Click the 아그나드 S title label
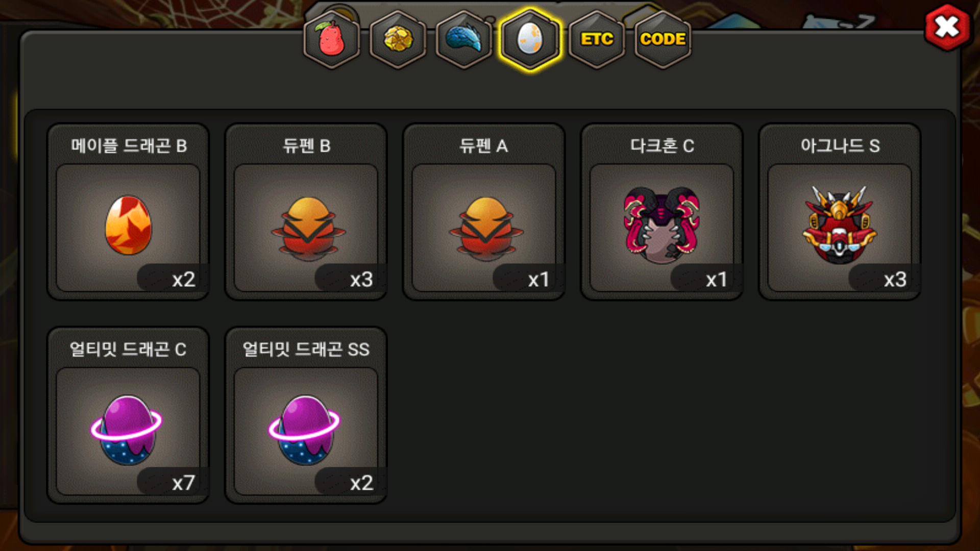Image resolution: width=980 pixels, height=551 pixels. [x=840, y=146]
